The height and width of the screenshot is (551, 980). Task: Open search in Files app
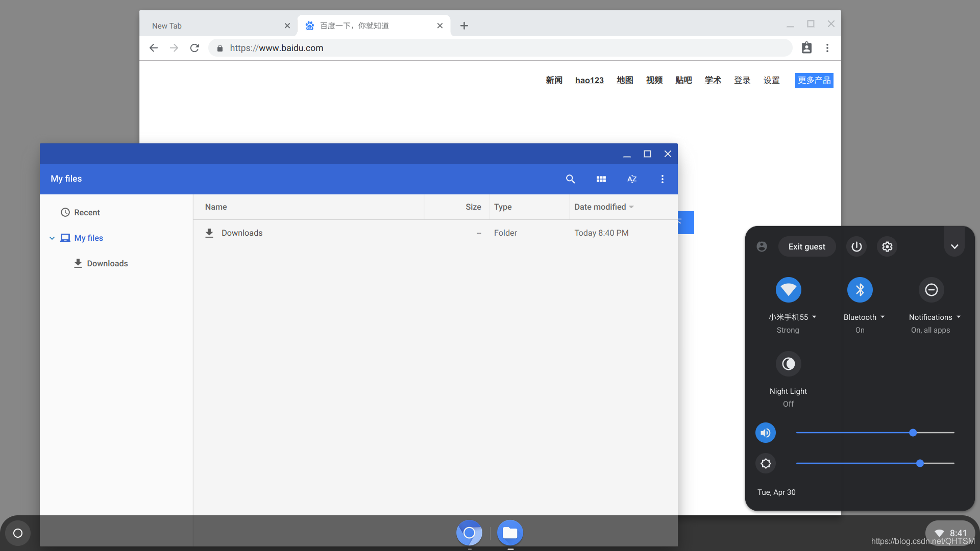tap(570, 179)
